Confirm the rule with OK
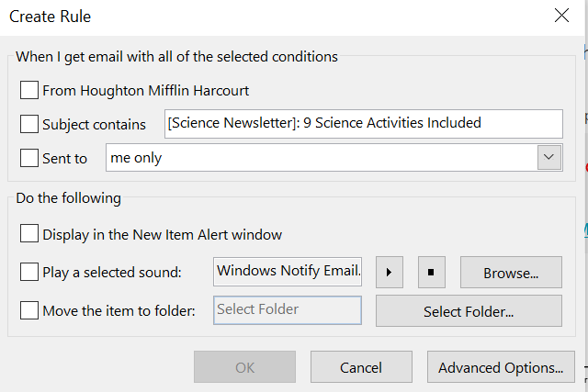 (x=245, y=367)
